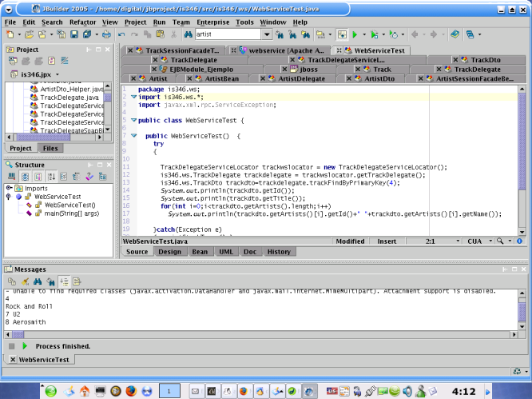
Task: Switch to the Design tab
Action: [x=169, y=252]
